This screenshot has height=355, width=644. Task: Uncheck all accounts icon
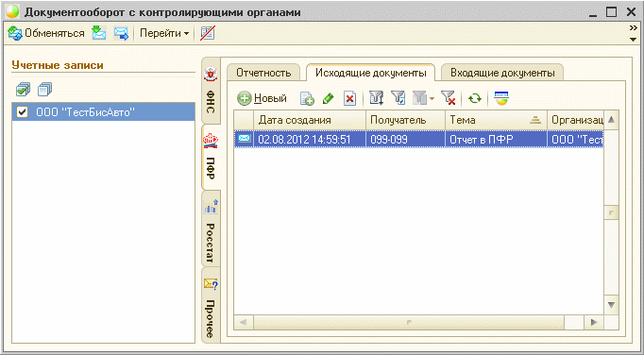point(44,89)
